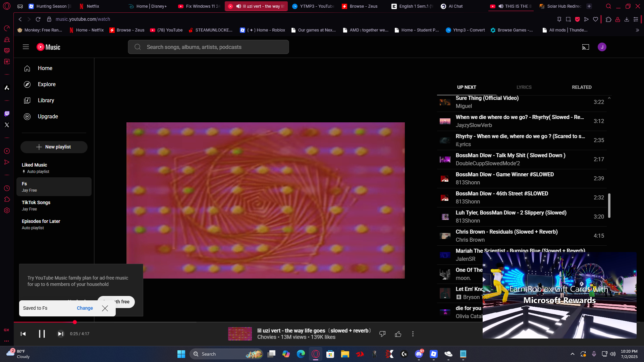Play BossMan Dlow - 46th Street #SLOWED

coord(522,198)
